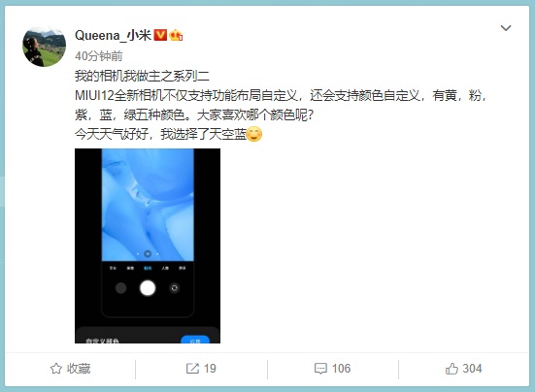Select the blue highlighted camera mode tab
The image size is (535, 392).
pyautogui.click(x=148, y=268)
